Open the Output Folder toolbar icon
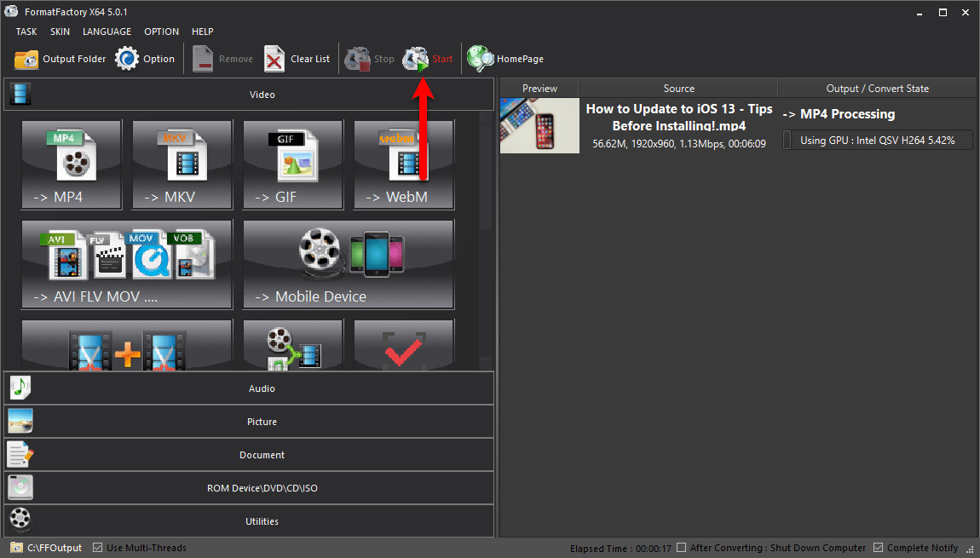The width and height of the screenshot is (980, 558). pyautogui.click(x=26, y=60)
